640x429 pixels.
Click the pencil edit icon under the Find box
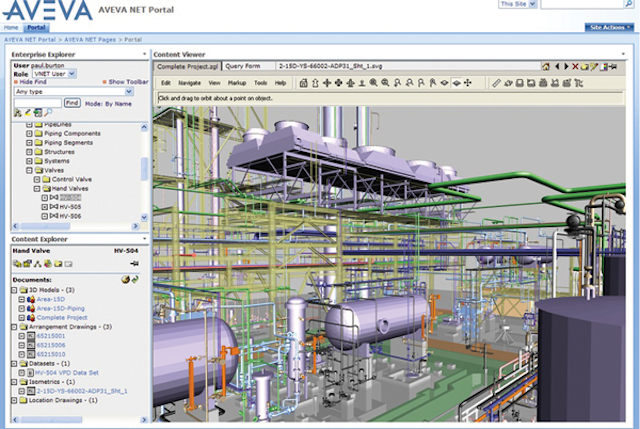[x=27, y=112]
